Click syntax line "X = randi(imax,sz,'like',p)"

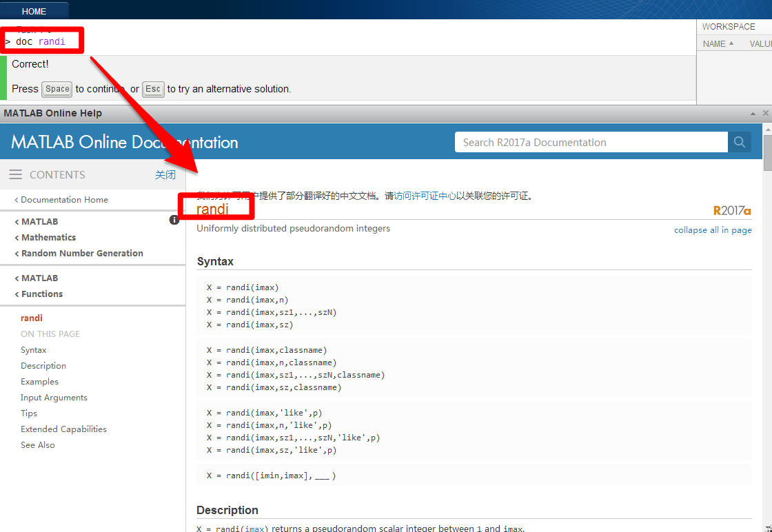click(272, 450)
